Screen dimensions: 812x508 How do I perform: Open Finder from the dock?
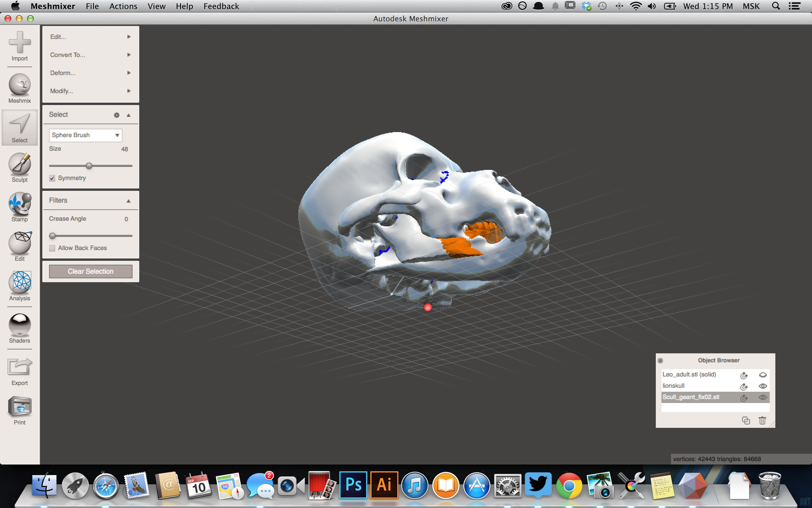[44, 485]
